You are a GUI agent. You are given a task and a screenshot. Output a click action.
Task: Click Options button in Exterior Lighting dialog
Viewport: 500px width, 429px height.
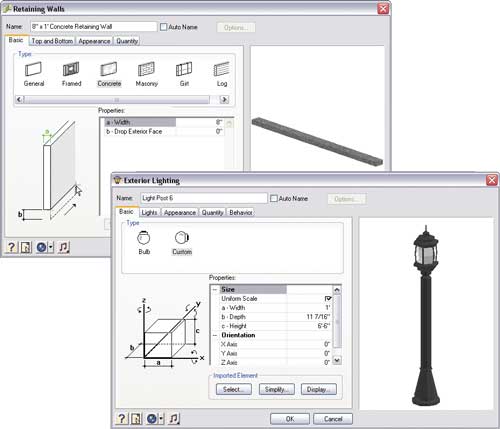click(347, 199)
